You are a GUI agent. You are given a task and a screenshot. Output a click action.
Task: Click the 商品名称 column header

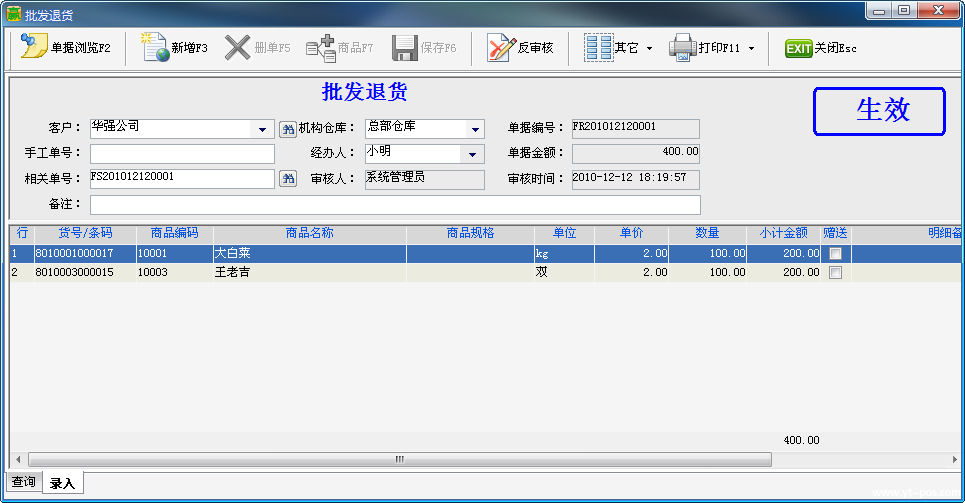click(x=310, y=233)
